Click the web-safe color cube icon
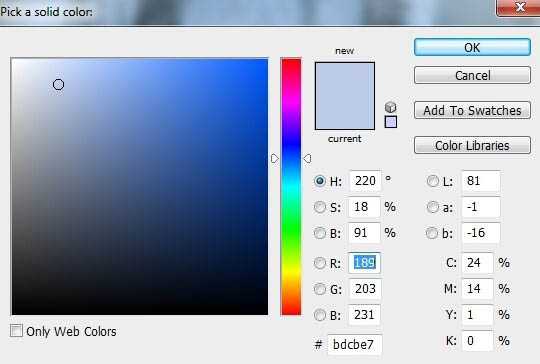The height and width of the screenshot is (364, 540). click(x=391, y=107)
